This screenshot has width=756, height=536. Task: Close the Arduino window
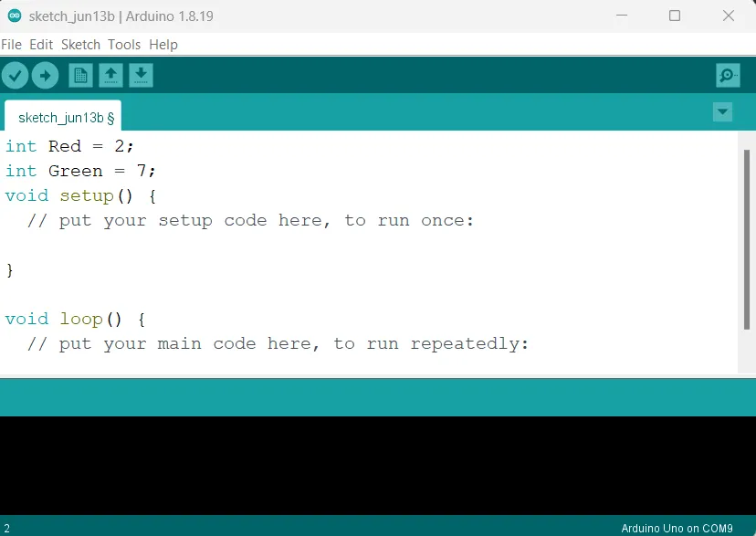coord(729,16)
